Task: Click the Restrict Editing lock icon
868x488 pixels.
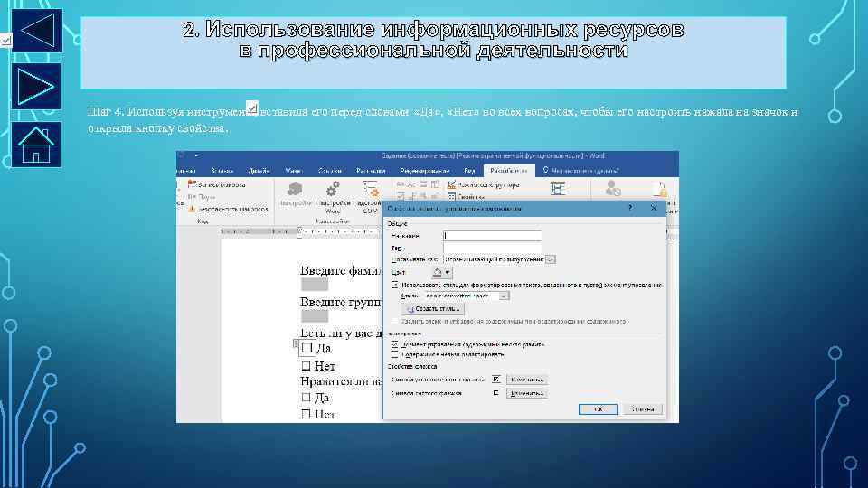Action: (x=660, y=190)
